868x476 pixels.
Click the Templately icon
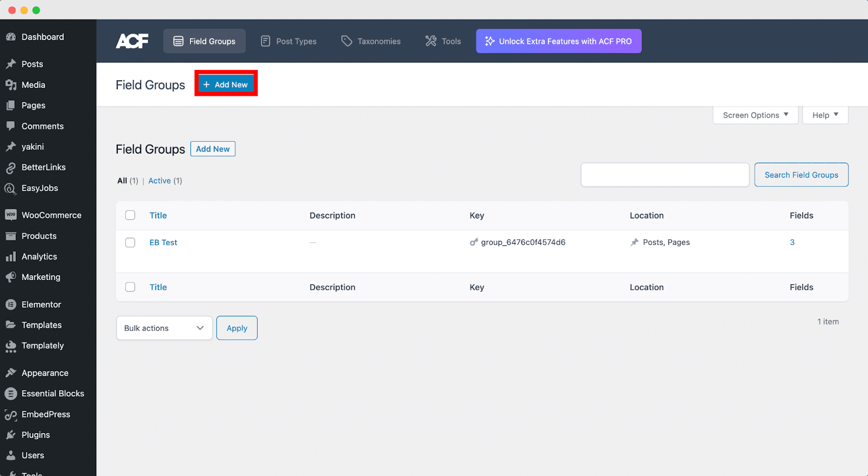[x=11, y=346]
